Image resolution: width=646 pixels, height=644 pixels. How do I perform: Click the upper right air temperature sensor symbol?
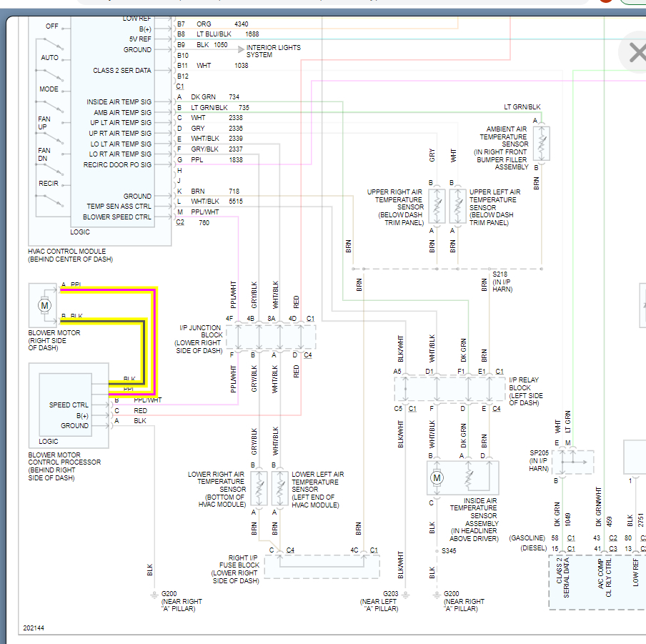(437, 206)
